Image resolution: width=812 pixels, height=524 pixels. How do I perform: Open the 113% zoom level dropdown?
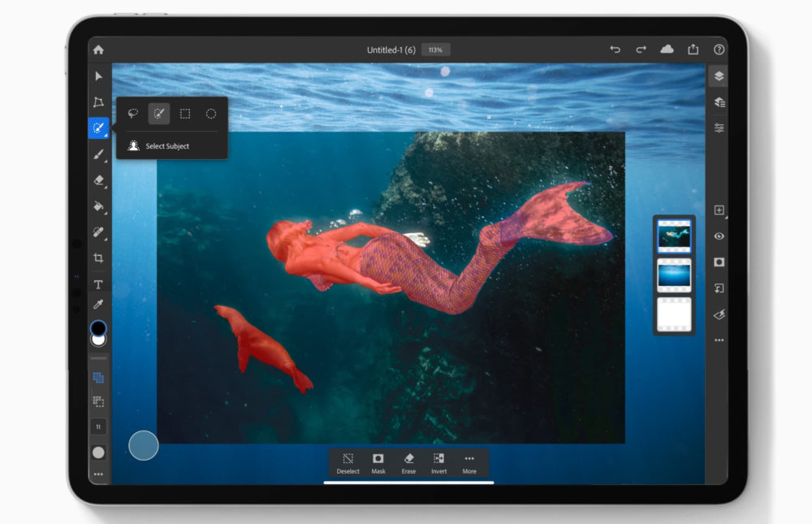coord(435,50)
